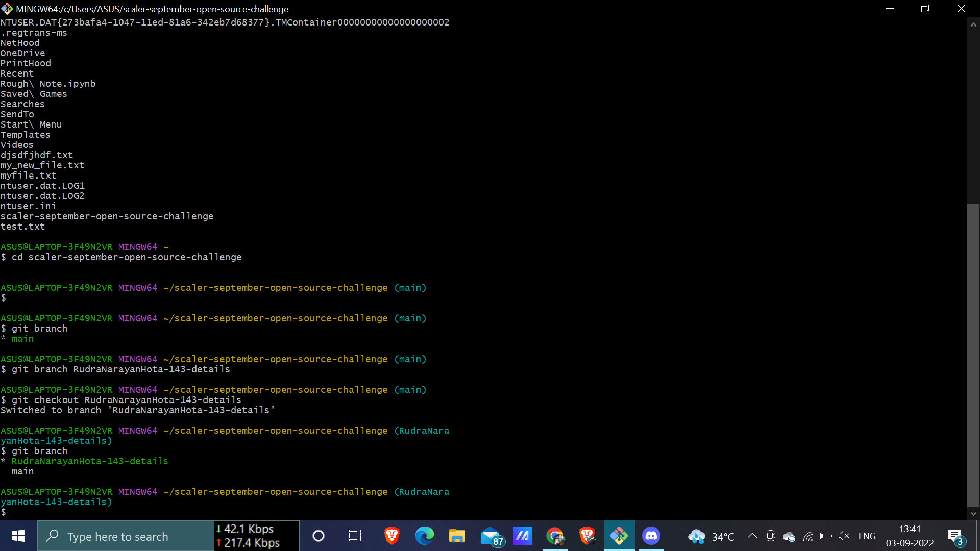Expand hidden system tray icons

[x=752, y=536]
